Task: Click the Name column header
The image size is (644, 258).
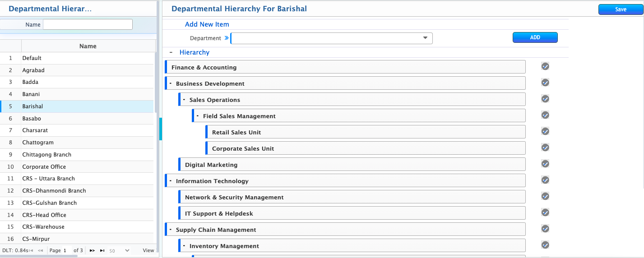Action: (88, 46)
